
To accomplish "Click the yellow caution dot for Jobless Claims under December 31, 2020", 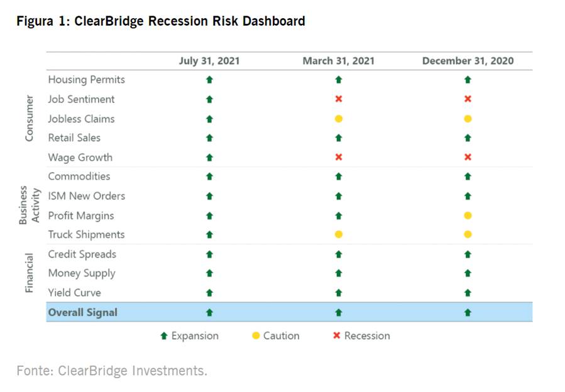I will tap(468, 119).
